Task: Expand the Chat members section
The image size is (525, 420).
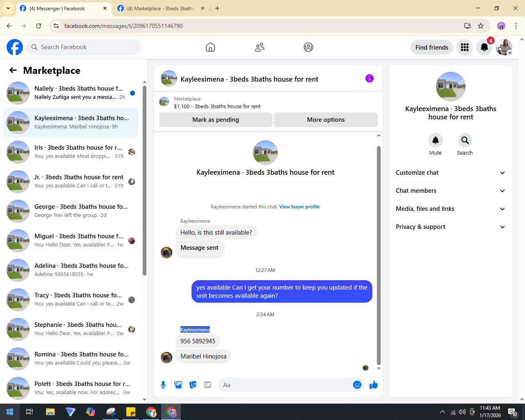Action: (x=450, y=191)
